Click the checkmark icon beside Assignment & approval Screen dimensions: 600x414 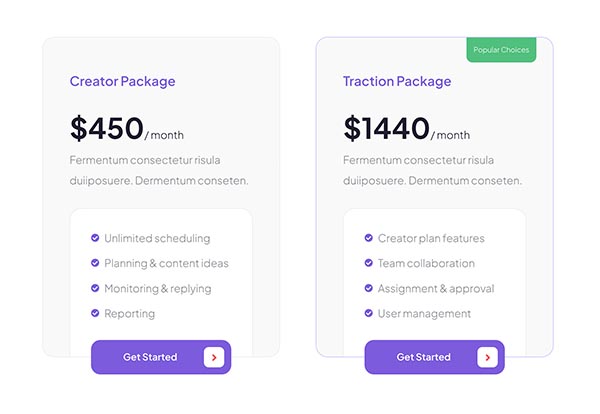[368, 288]
